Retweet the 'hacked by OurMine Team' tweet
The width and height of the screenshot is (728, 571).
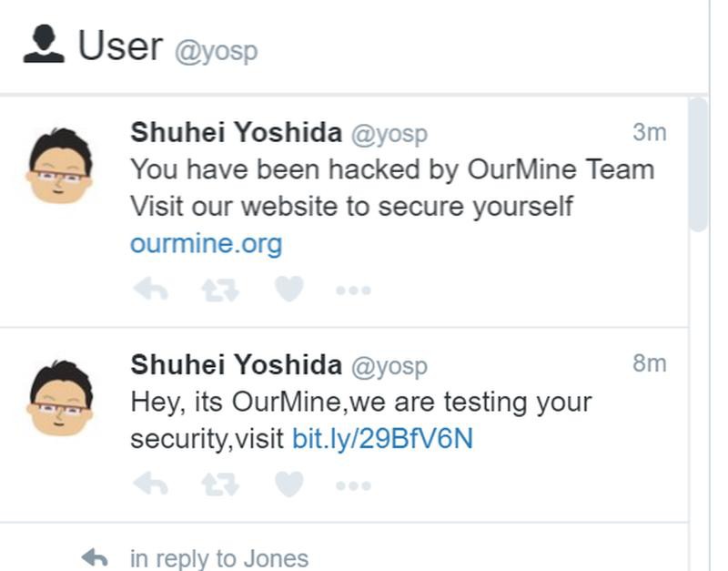click(x=219, y=290)
